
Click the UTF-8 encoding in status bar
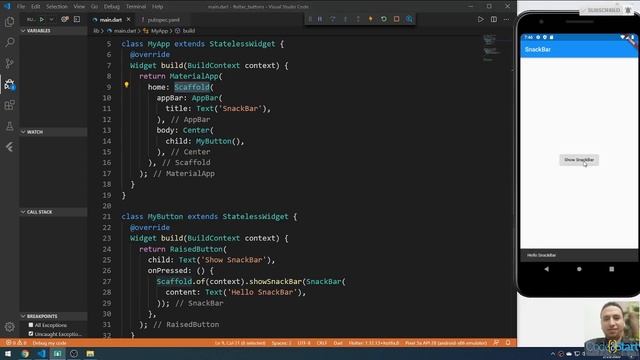tap(304, 343)
